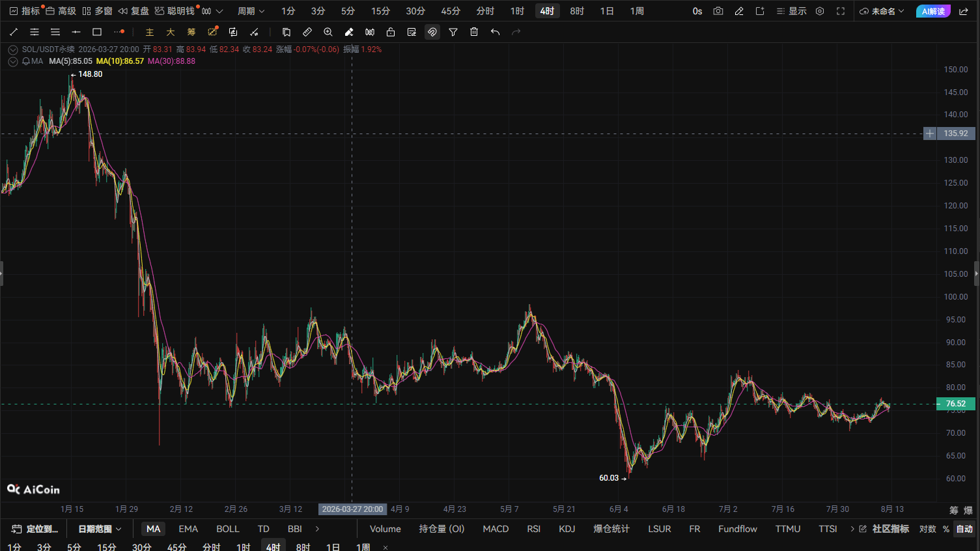Select the rectangle shape drawing tool

(97, 32)
